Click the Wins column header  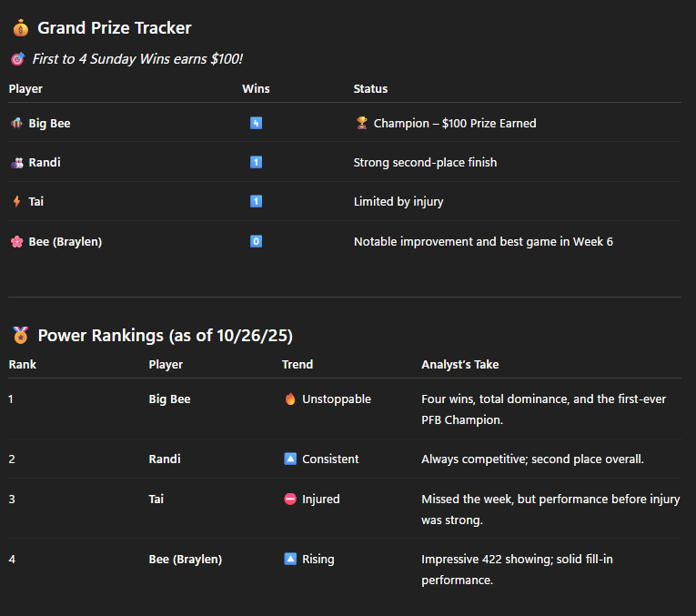[256, 89]
